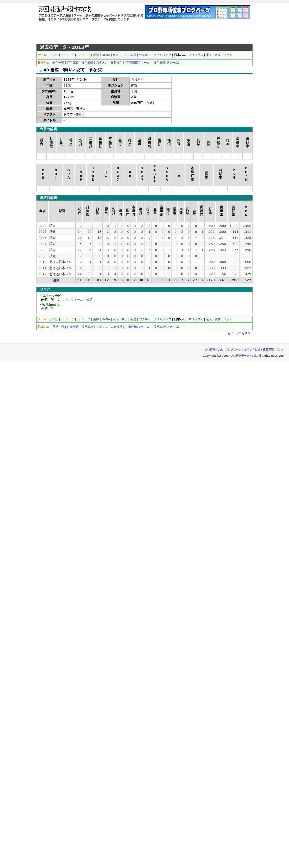
Task: Click the 2008 row in the yearly table
Action: click(x=144, y=250)
